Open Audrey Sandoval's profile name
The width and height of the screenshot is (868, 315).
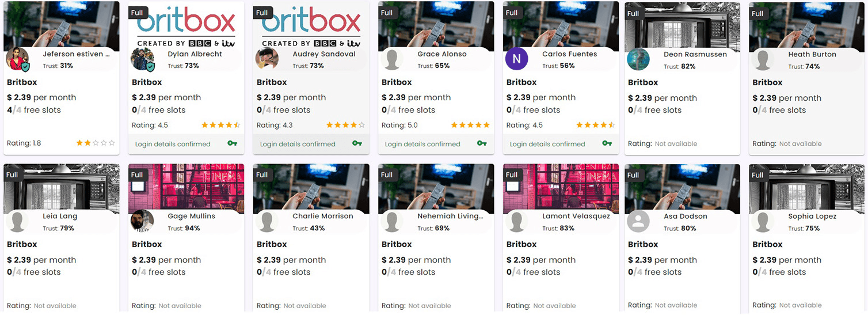(324, 54)
